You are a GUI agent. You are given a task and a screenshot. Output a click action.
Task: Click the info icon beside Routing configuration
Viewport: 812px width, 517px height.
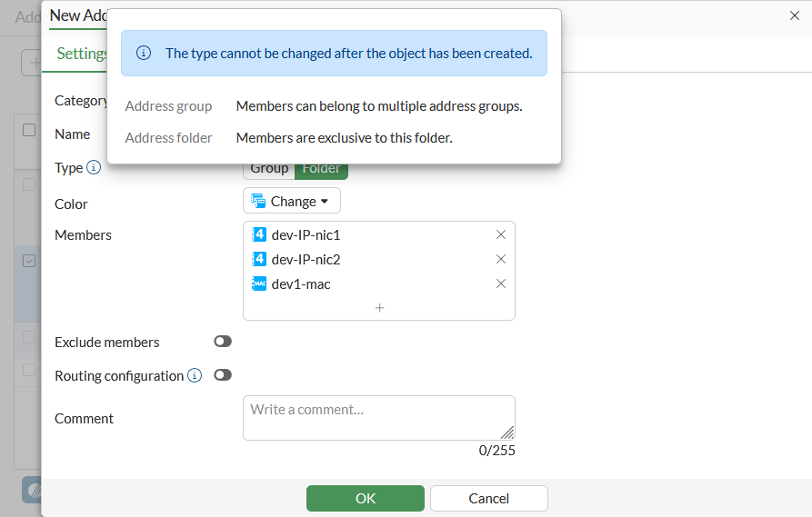(x=195, y=375)
